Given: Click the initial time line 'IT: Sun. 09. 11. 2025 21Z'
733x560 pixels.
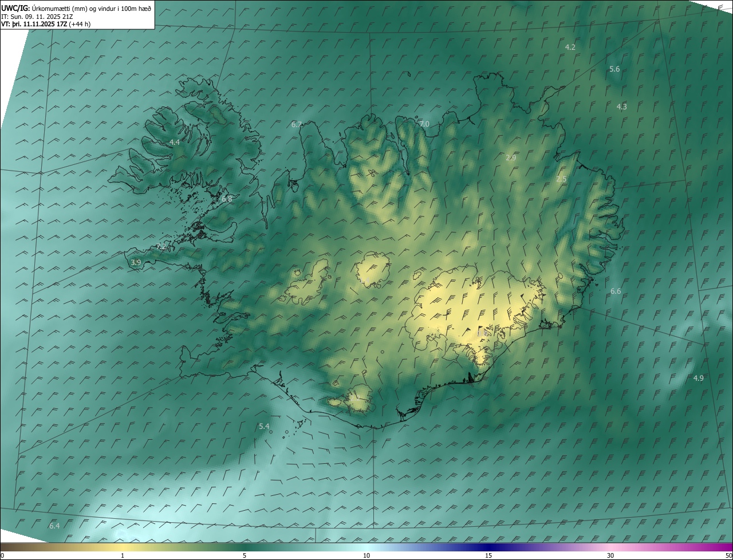Looking at the screenshot, I should pos(37,17).
